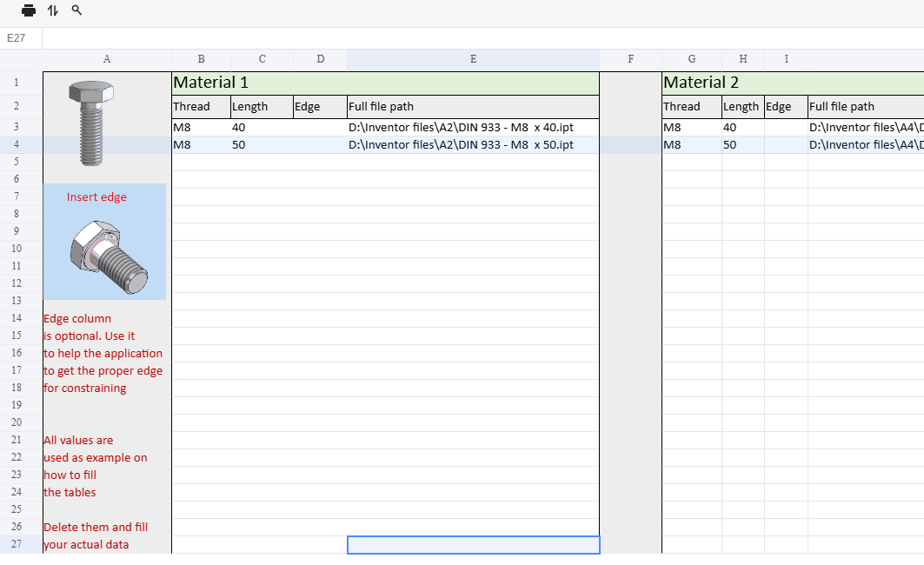Click the red Insert edge text
The width and height of the screenshot is (924, 565).
tap(96, 197)
